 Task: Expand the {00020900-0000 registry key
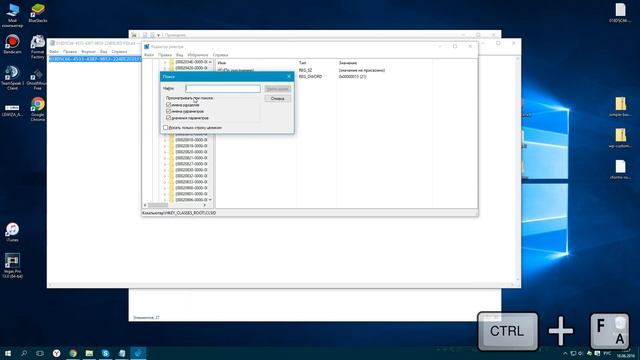point(165,188)
